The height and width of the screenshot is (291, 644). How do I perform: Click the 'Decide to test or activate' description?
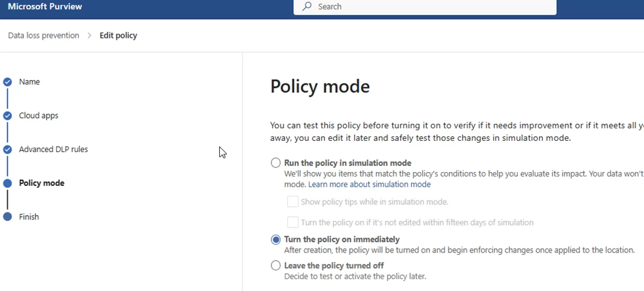[x=355, y=276]
